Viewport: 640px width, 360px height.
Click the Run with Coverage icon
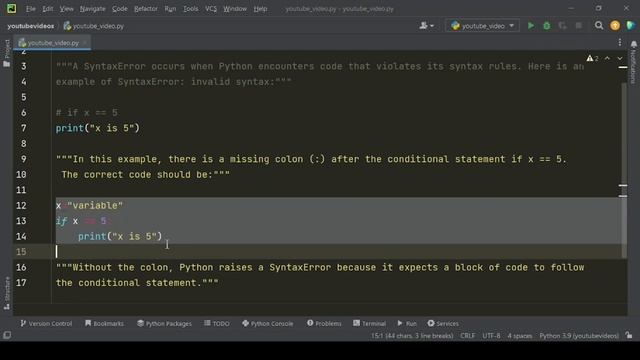click(562, 26)
